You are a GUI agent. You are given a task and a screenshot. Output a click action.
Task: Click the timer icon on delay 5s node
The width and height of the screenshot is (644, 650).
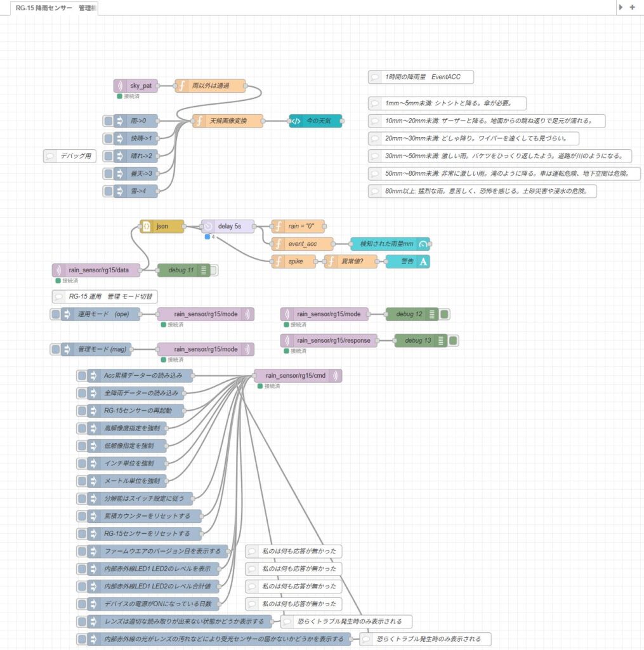click(208, 226)
